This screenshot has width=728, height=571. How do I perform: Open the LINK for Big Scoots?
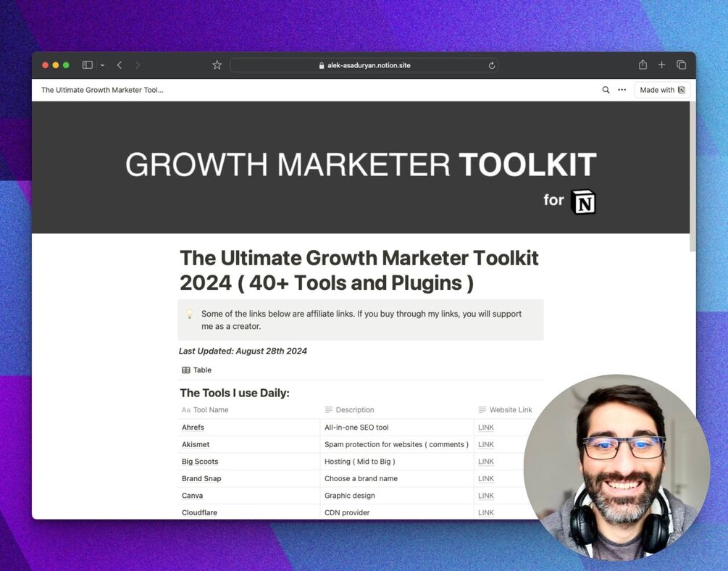click(485, 462)
